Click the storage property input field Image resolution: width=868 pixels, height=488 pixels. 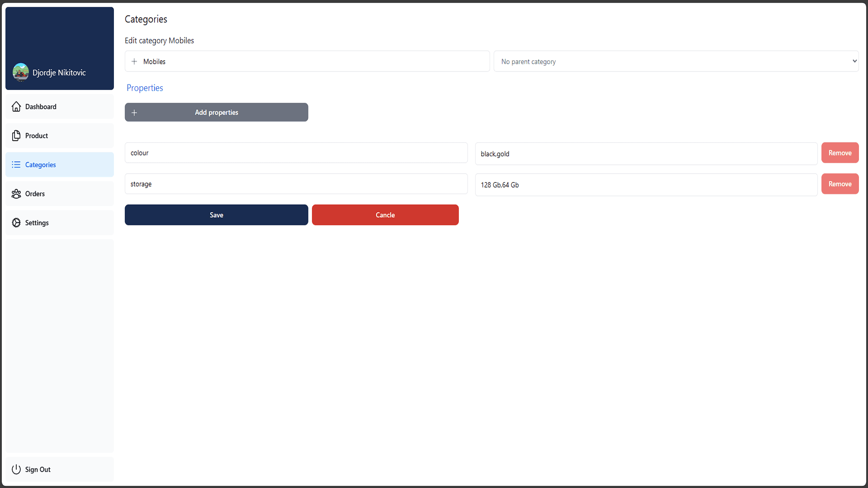296,183
